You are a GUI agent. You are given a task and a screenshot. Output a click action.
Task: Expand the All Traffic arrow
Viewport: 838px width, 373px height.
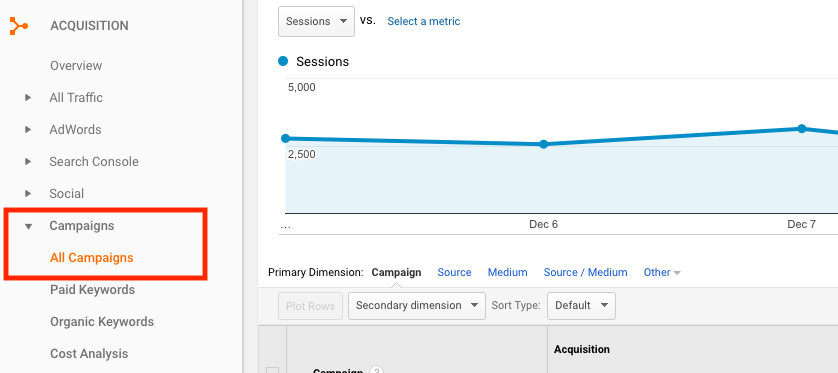pyautogui.click(x=28, y=98)
